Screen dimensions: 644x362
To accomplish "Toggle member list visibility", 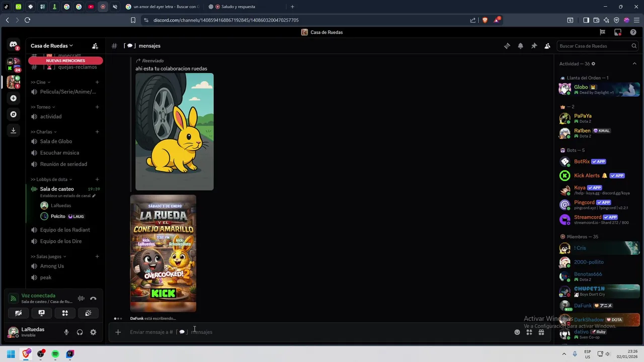I will coord(547,46).
